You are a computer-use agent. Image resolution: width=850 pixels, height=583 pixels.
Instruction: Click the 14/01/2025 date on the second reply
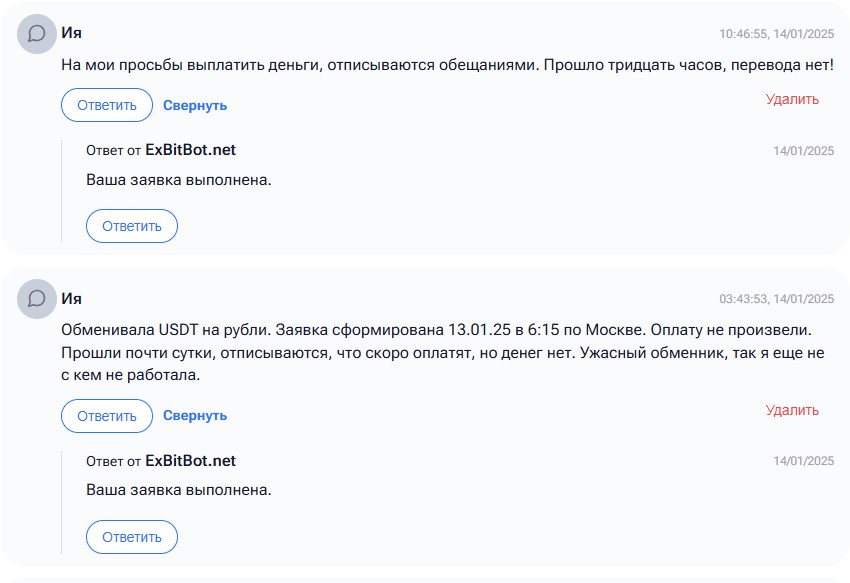(x=803, y=461)
